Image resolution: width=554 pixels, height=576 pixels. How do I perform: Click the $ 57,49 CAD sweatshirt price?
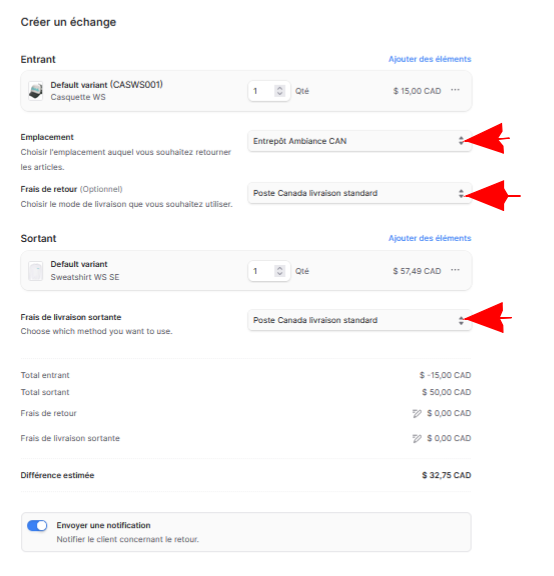click(x=417, y=271)
